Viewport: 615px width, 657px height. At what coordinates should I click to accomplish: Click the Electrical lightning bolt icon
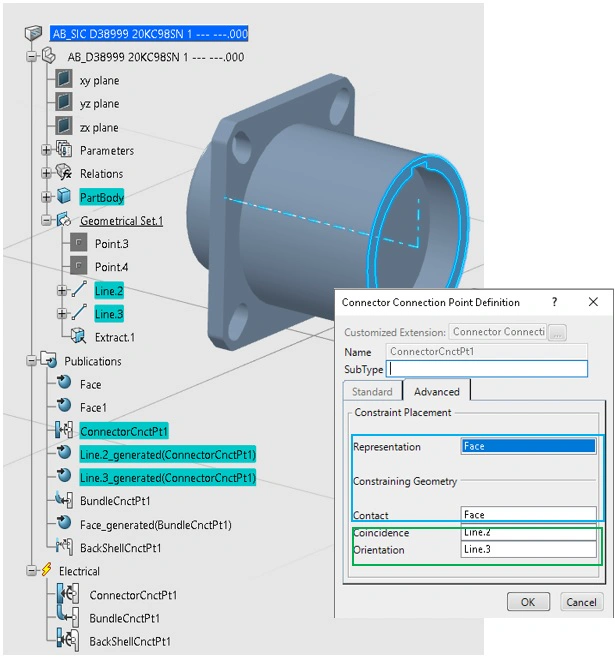[x=47, y=570]
